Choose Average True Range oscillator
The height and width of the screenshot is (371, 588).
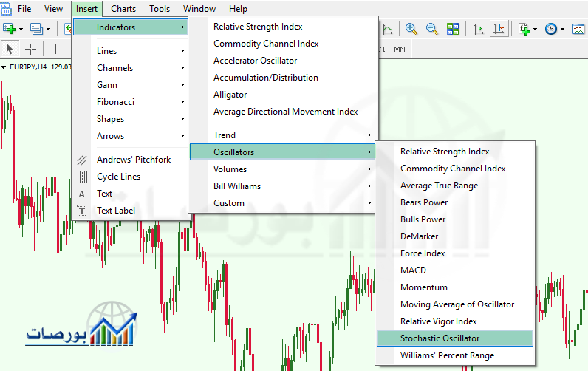pos(455,185)
